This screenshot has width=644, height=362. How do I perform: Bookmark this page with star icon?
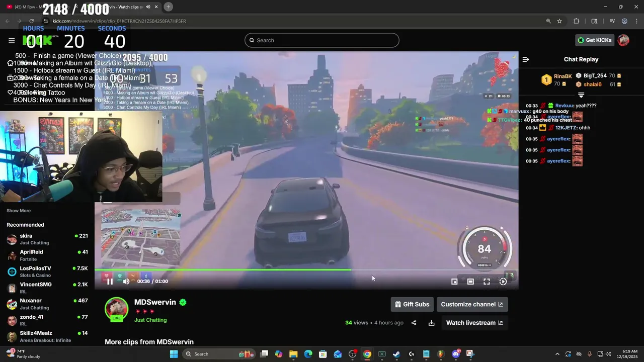[559, 21]
